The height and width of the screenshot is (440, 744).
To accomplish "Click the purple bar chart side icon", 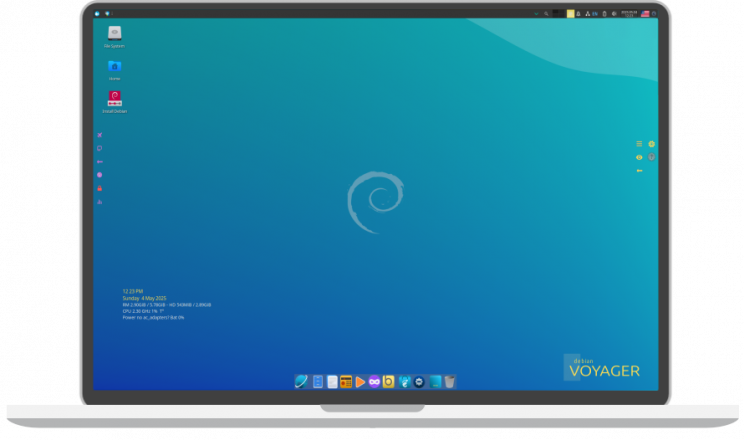I will coord(100,202).
